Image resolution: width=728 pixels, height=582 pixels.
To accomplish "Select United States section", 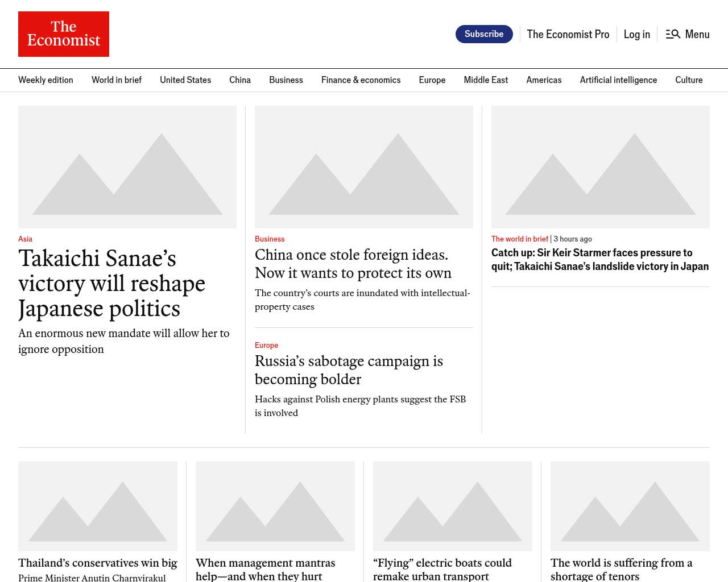I will 185,80.
